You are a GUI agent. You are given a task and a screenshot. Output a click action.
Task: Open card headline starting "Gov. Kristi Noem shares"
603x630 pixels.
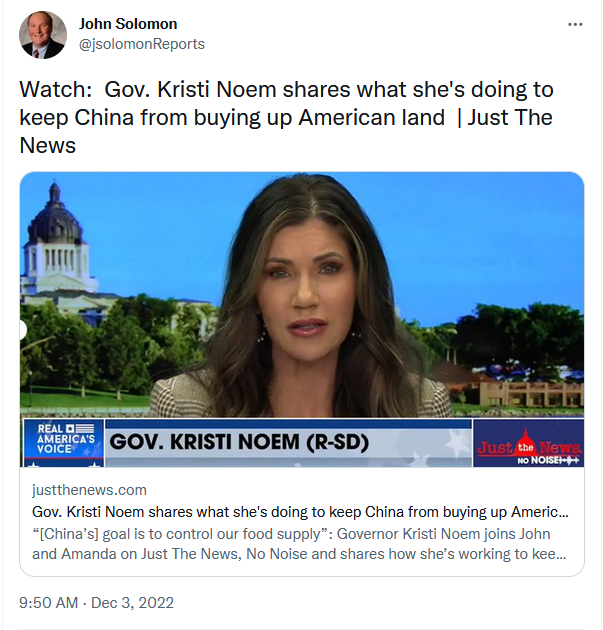(300, 511)
